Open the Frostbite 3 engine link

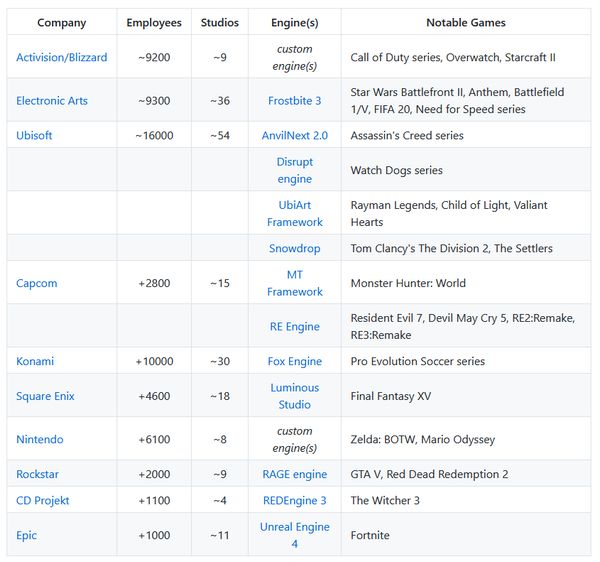[295, 101]
